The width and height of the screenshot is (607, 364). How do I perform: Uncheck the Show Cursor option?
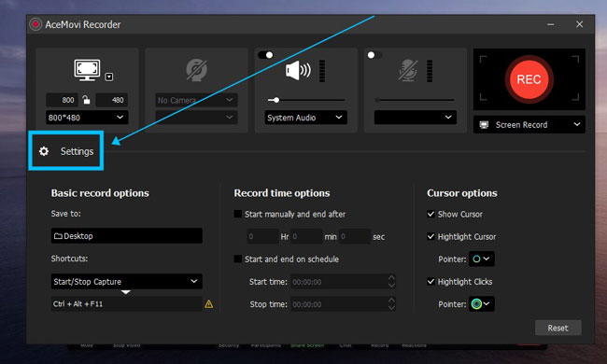click(x=431, y=214)
